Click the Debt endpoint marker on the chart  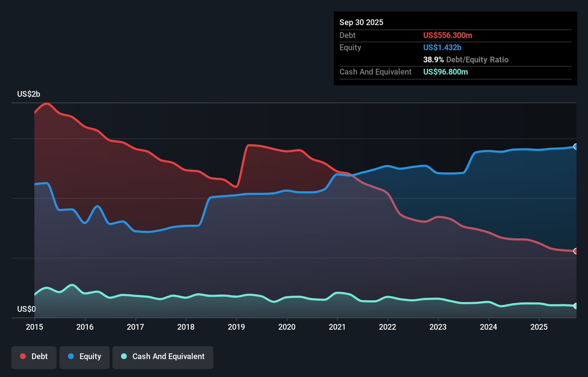[575, 251]
